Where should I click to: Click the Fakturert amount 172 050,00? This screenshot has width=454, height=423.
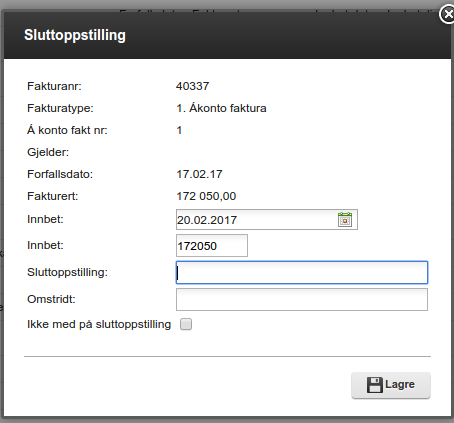tap(206, 196)
